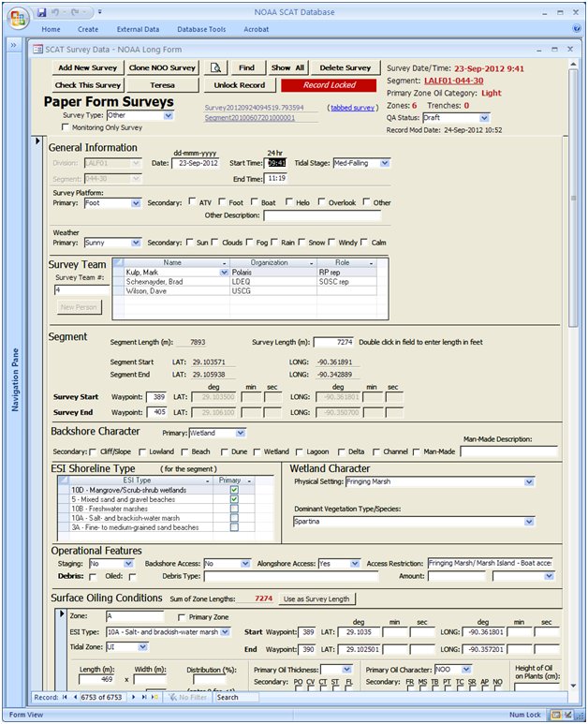Image resolution: width=588 pixels, height=724 pixels.
Task: Open the External Data ribbon tab
Action: tap(138, 29)
